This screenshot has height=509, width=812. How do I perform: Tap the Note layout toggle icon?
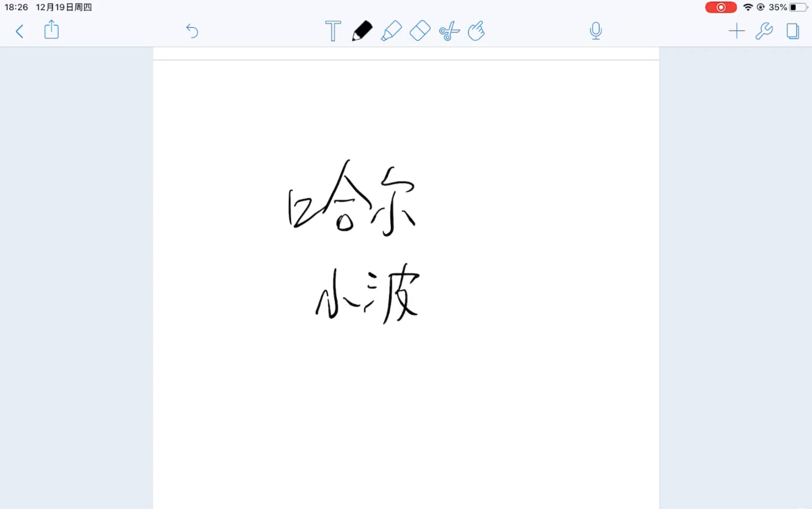792,31
